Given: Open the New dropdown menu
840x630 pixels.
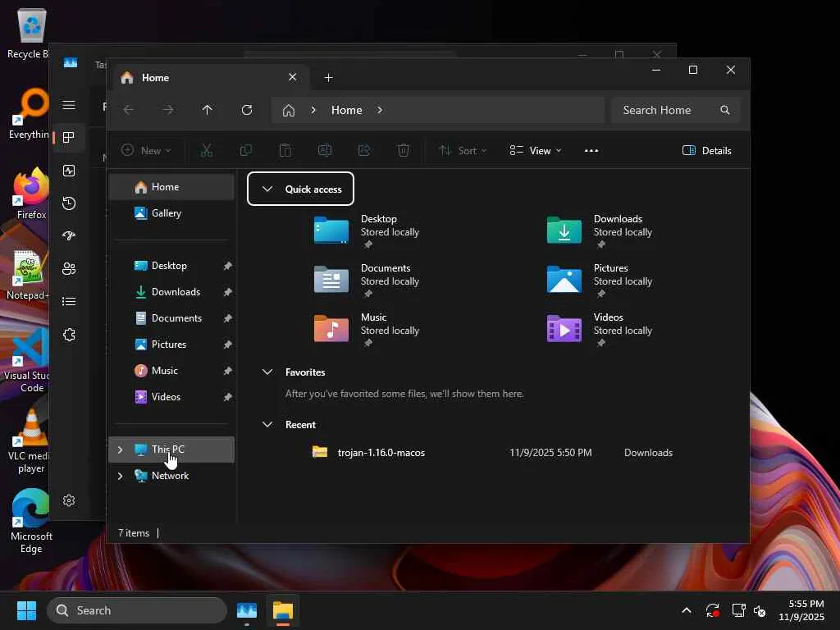Looking at the screenshot, I should [x=146, y=151].
